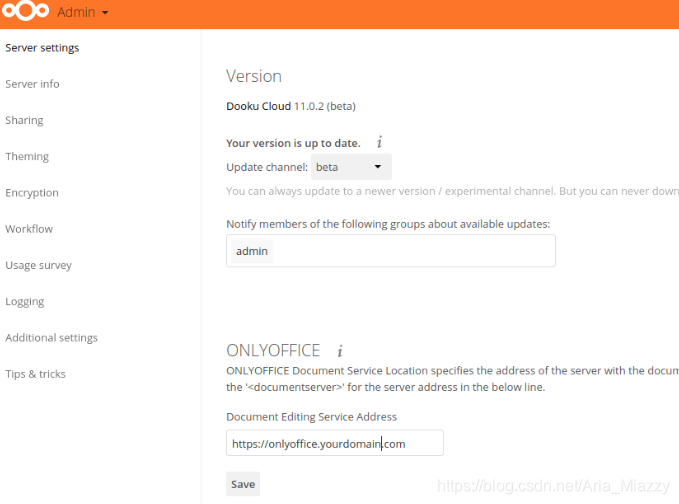Click the admin group tag

(252, 251)
